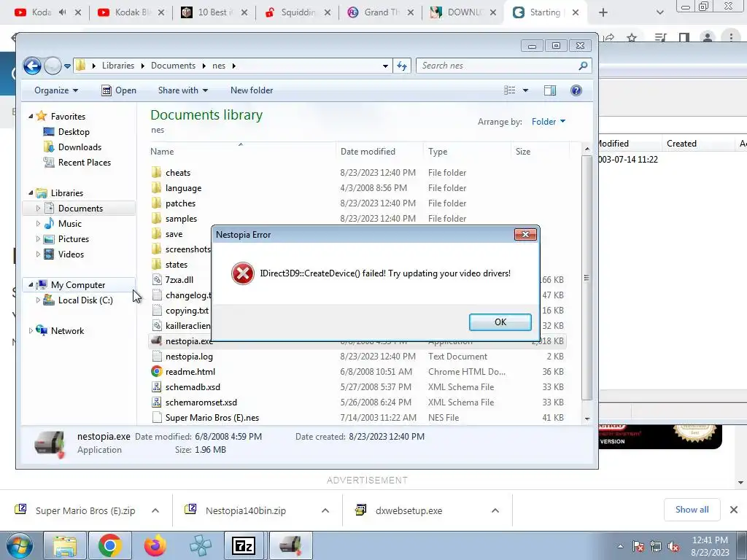The image size is (747, 560).
Task: Click OK in the Nestopia Error dialog
Action: click(500, 322)
